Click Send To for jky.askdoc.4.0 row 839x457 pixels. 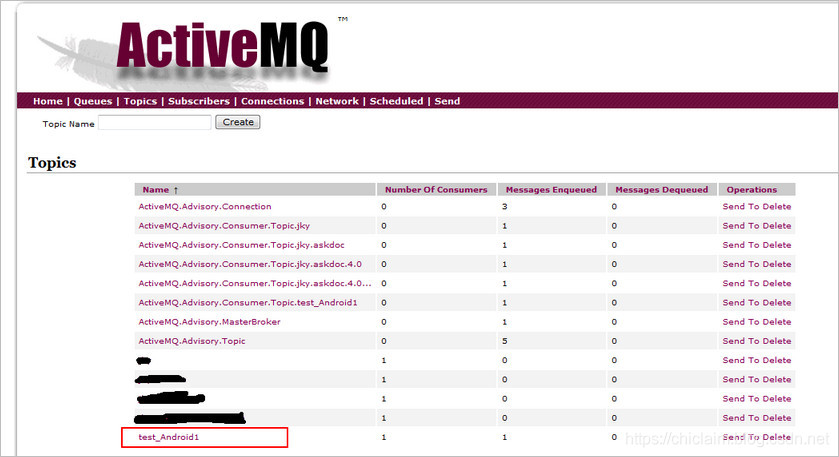(741, 264)
